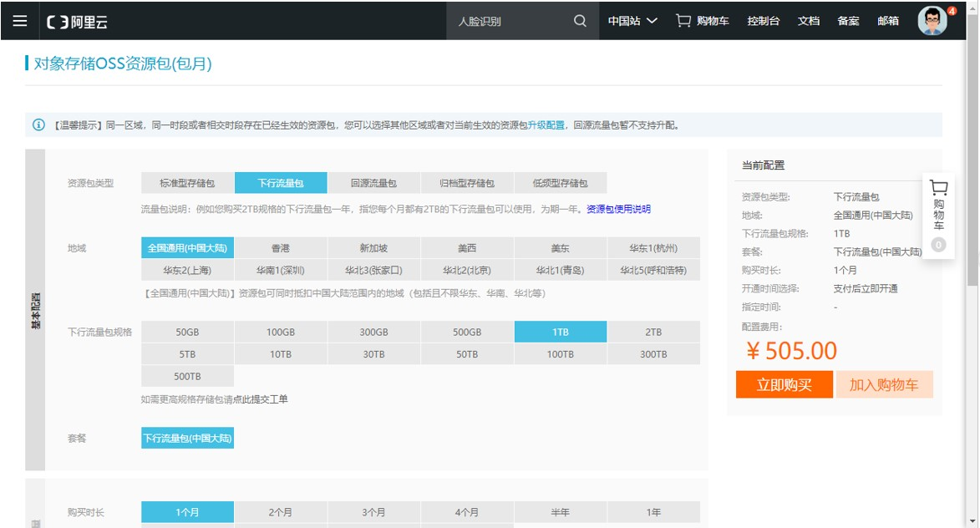980x528 pixels.
Task: Choose region 华北5(呼和浩特)
Action: point(653,270)
